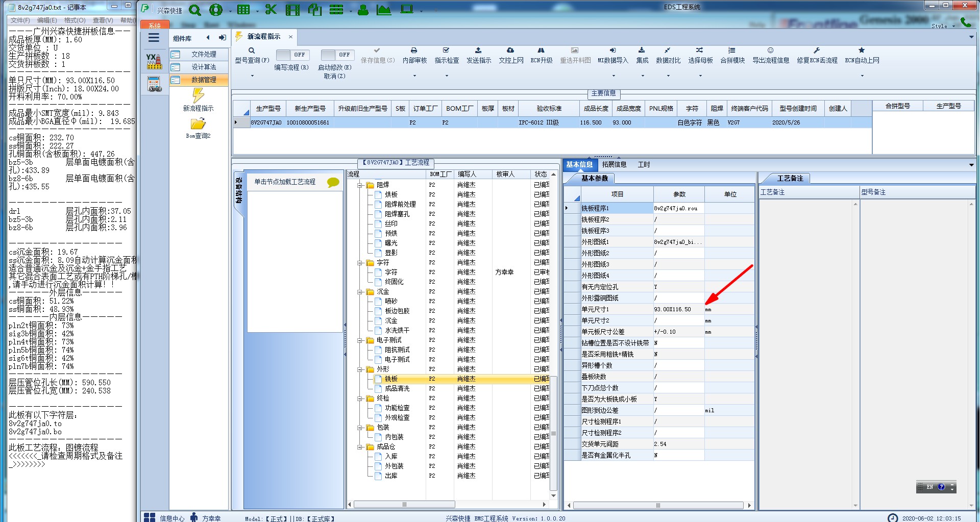Collapse the 阻焊 folder in process tree

click(x=359, y=185)
